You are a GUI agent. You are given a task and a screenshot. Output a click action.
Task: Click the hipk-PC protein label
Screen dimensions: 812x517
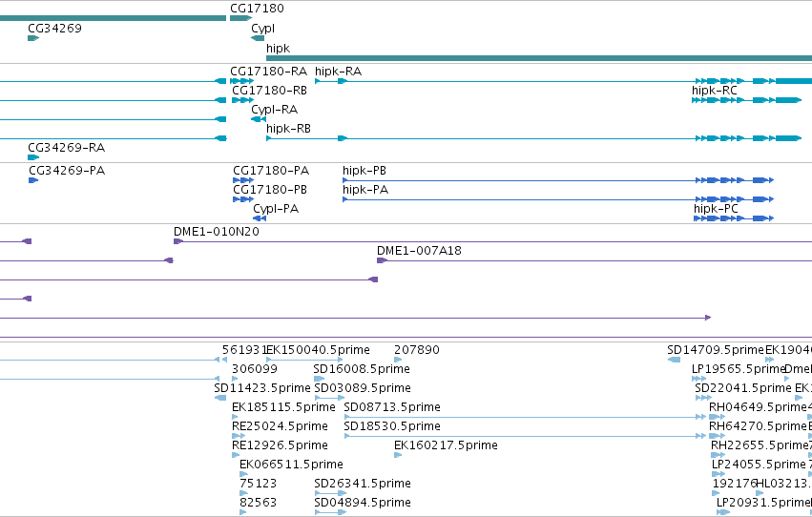click(716, 209)
